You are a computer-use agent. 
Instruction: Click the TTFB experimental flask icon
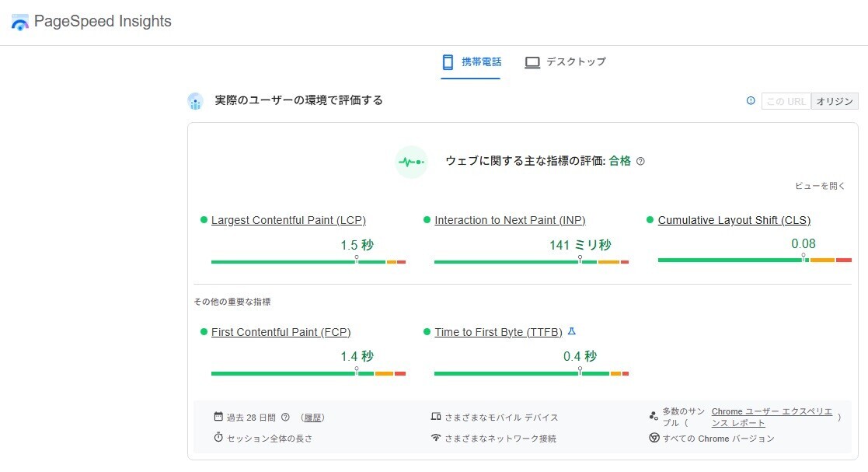pyautogui.click(x=572, y=331)
